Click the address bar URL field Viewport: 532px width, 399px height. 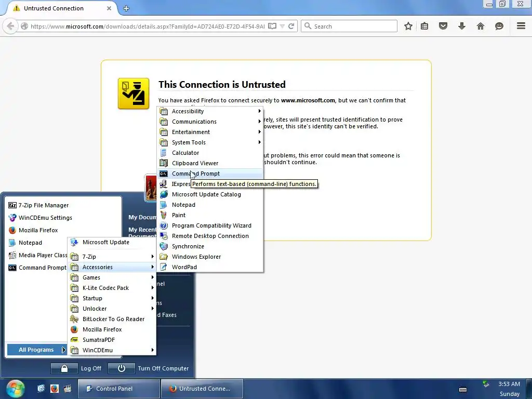click(x=148, y=26)
